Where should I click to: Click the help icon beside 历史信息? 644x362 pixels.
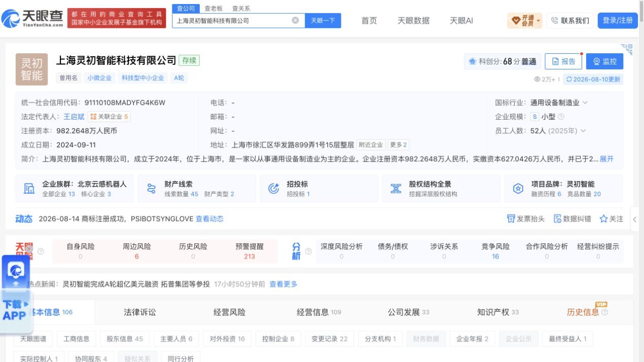point(604,312)
